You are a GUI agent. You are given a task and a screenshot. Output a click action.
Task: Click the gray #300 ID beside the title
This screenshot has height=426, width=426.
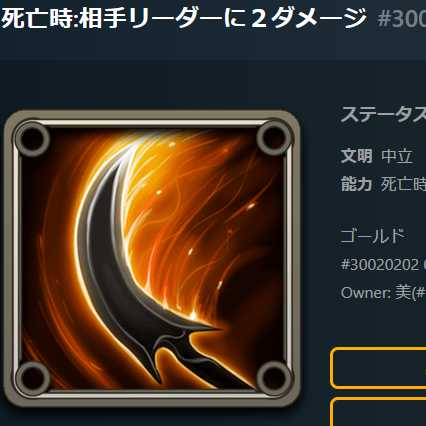point(402,19)
